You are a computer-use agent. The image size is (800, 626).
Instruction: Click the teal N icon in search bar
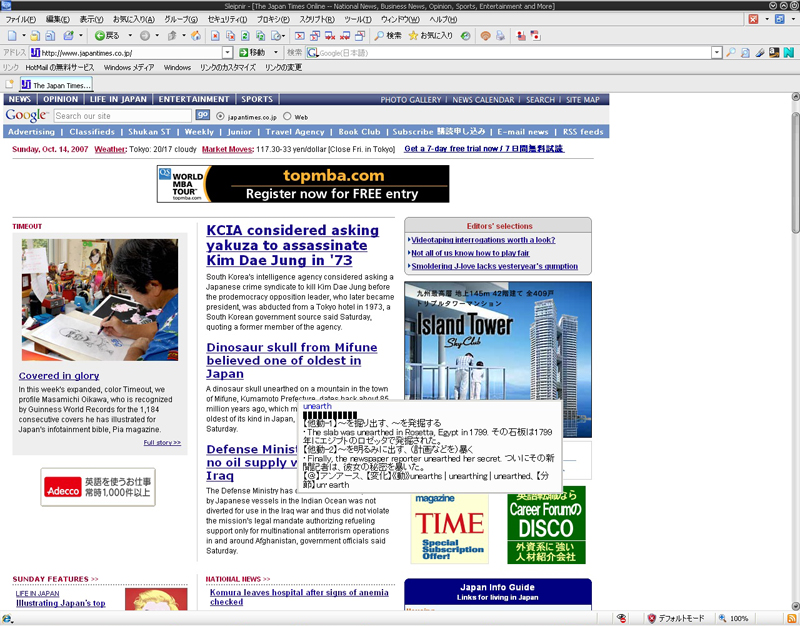point(789,53)
